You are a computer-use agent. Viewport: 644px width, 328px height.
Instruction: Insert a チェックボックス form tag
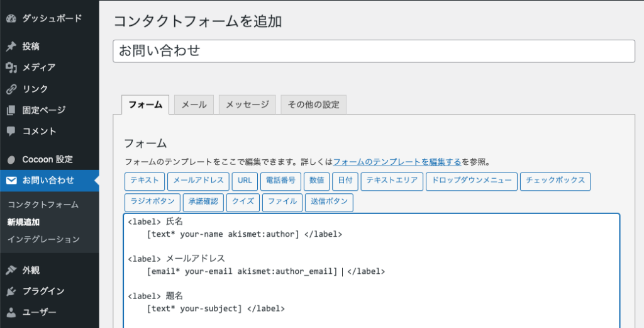coord(555,181)
